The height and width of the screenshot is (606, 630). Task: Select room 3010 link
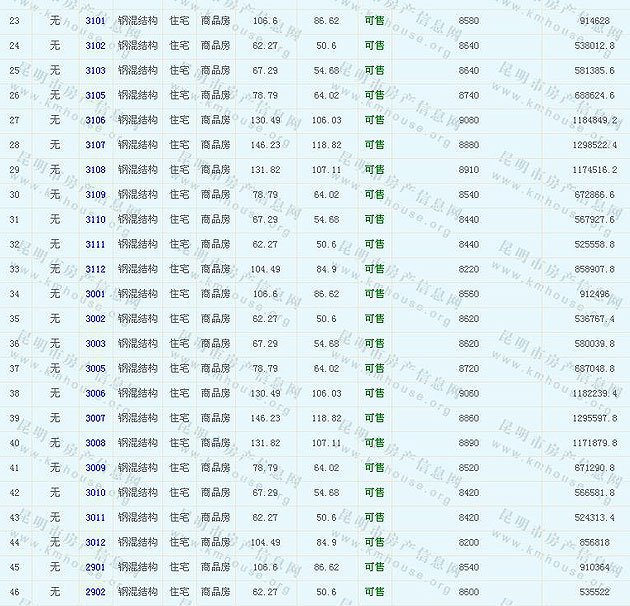[x=95, y=493]
